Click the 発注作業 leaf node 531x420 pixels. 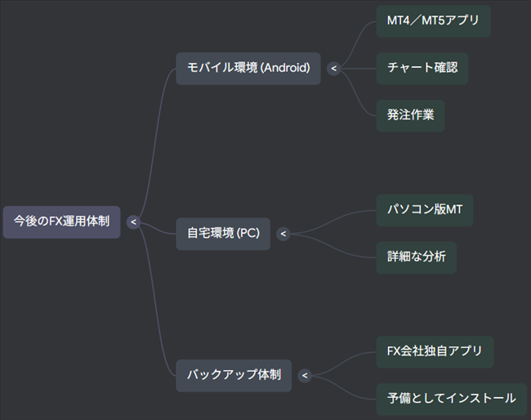[410, 115]
